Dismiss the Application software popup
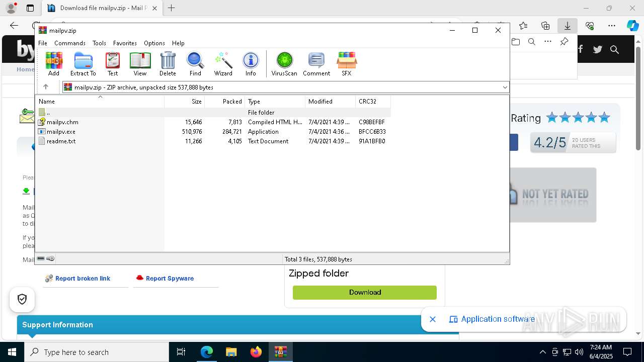 click(433, 319)
